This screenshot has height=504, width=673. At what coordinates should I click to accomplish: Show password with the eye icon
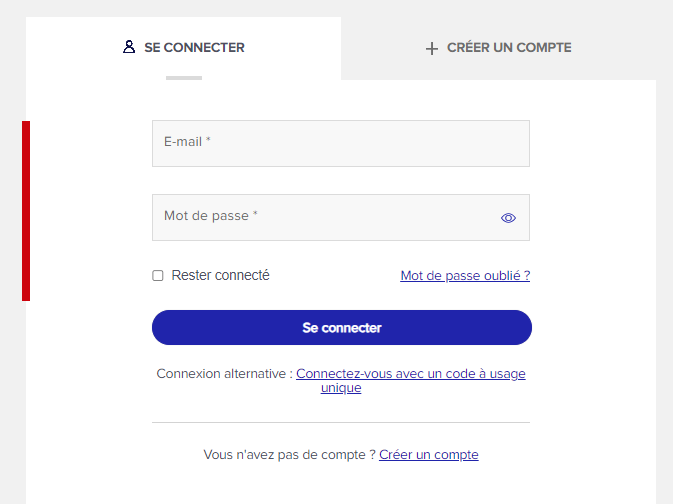pos(508,218)
